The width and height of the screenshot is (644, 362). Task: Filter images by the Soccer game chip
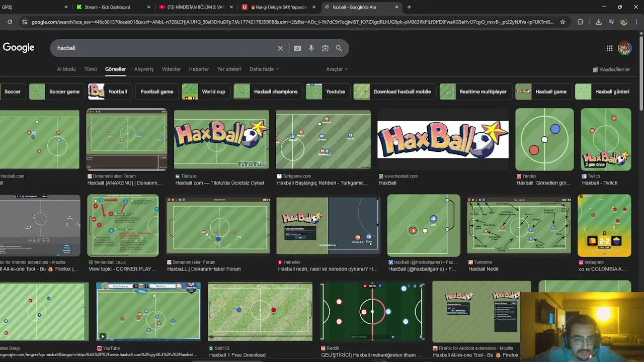pos(56,92)
